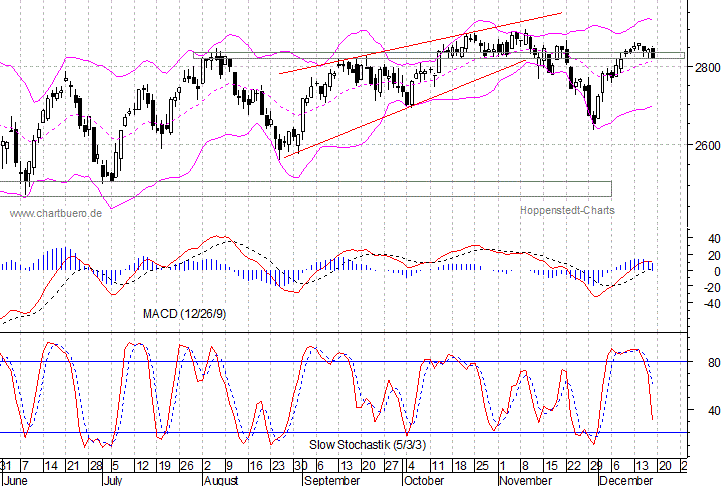Click date label 16 on time axis
Screen dimensions: 723x486
255,466
